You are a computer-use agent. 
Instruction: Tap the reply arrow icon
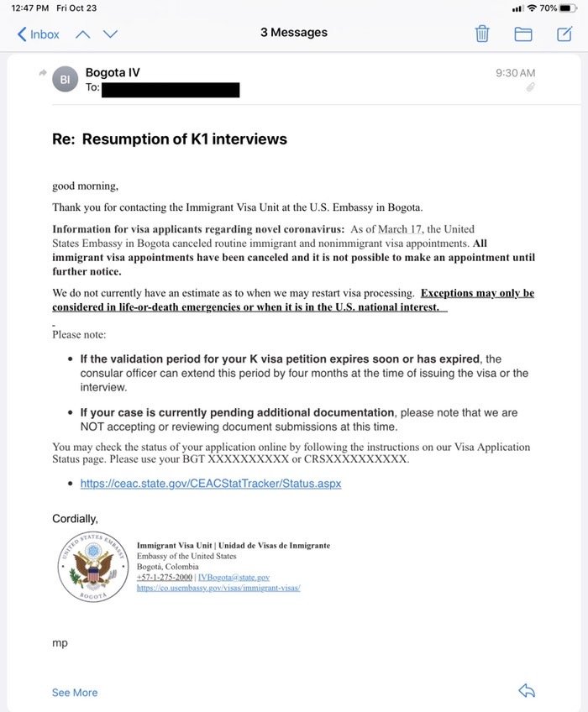527,691
